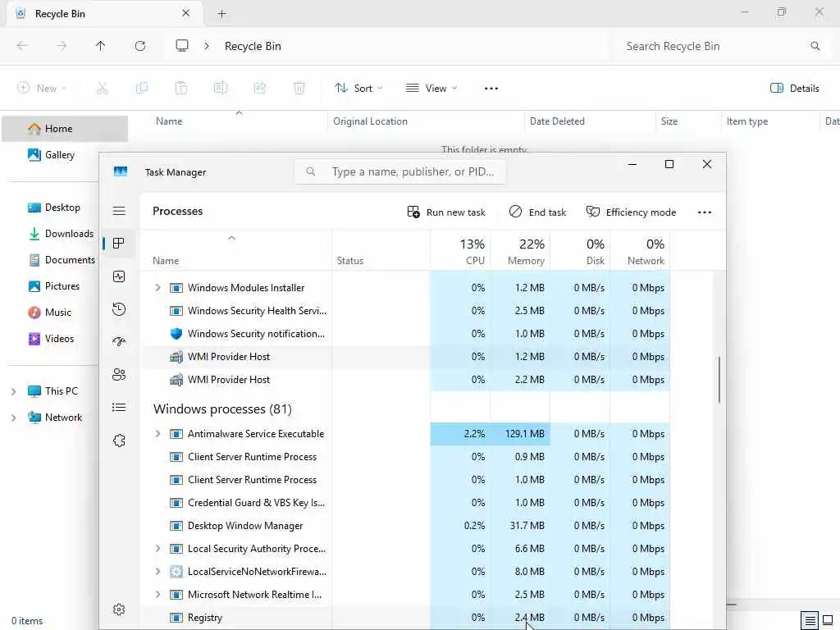The width and height of the screenshot is (840, 630).
Task: Open View dropdown in Explorer
Action: (x=431, y=89)
